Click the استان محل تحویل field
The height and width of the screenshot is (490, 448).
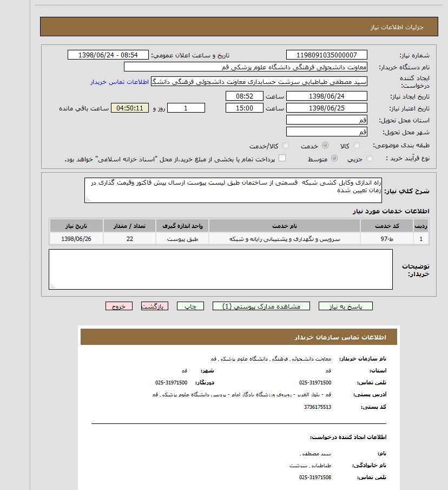[x=326, y=120]
